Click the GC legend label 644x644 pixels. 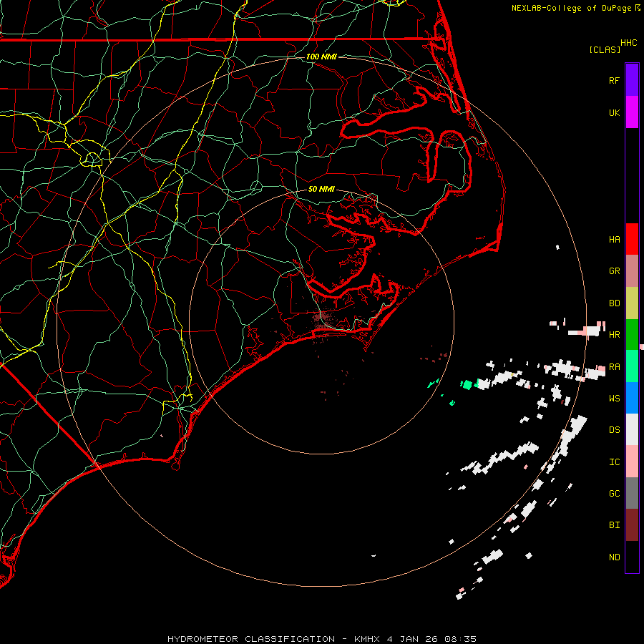(614, 494)
